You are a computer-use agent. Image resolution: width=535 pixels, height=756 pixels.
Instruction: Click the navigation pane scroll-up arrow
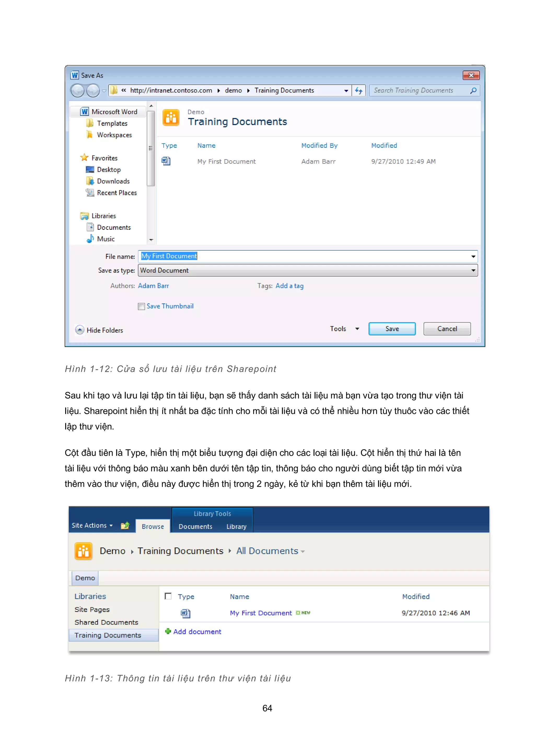click(151, 106)
